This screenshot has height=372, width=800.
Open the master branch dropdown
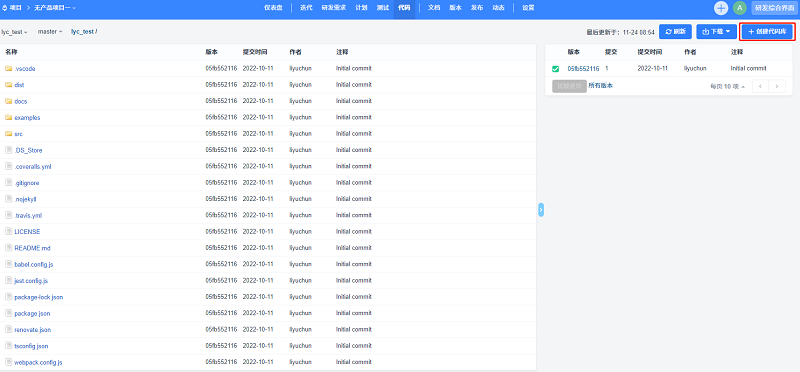(49, 32)
